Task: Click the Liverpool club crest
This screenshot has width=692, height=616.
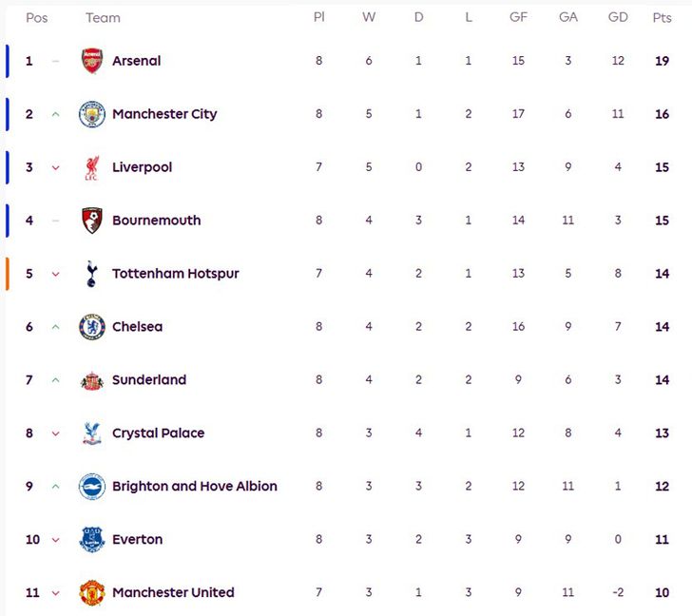Action: (x=92, y=167)
